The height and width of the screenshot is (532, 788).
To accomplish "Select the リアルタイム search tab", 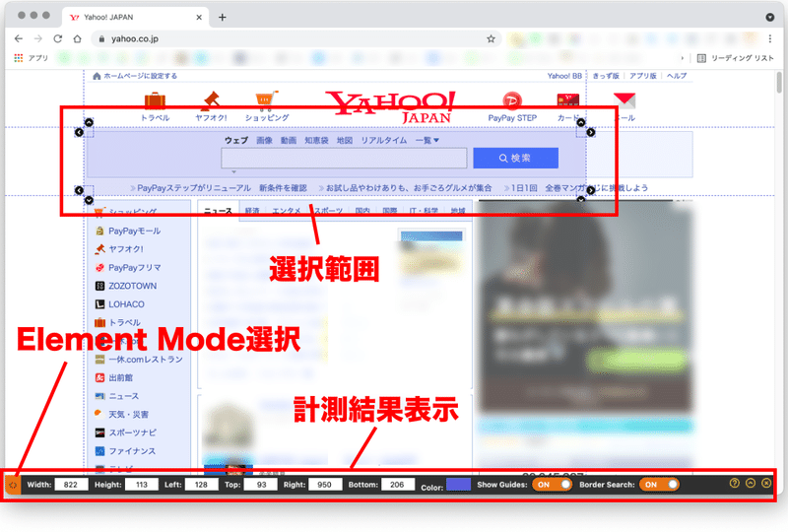I will [x=384, y=140].
